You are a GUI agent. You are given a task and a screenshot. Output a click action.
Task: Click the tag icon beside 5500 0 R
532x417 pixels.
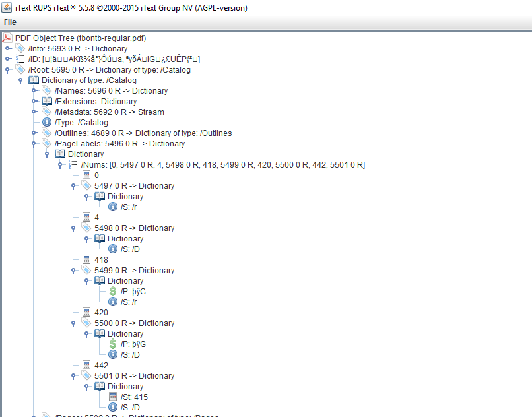pos(86,323)
